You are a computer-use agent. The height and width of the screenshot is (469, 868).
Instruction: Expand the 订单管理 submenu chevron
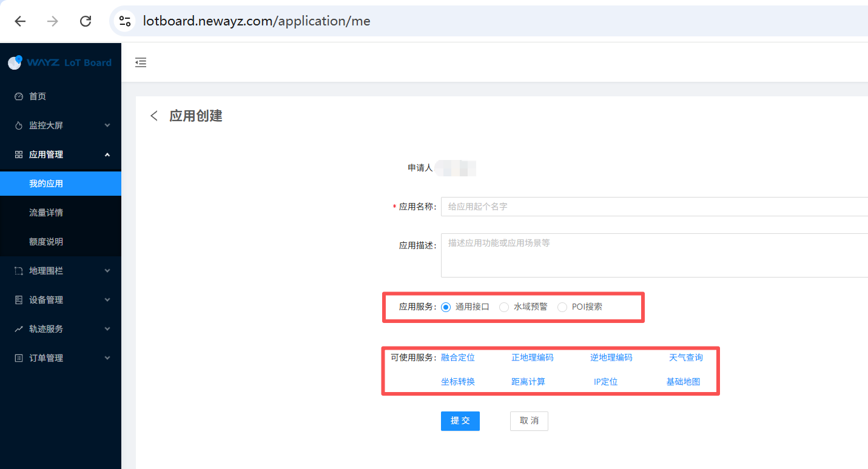click(107, 358)
